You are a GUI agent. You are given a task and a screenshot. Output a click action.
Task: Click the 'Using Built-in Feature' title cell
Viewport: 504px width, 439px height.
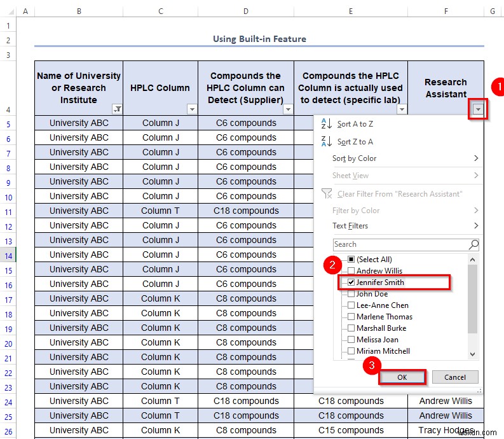[259, 39]
